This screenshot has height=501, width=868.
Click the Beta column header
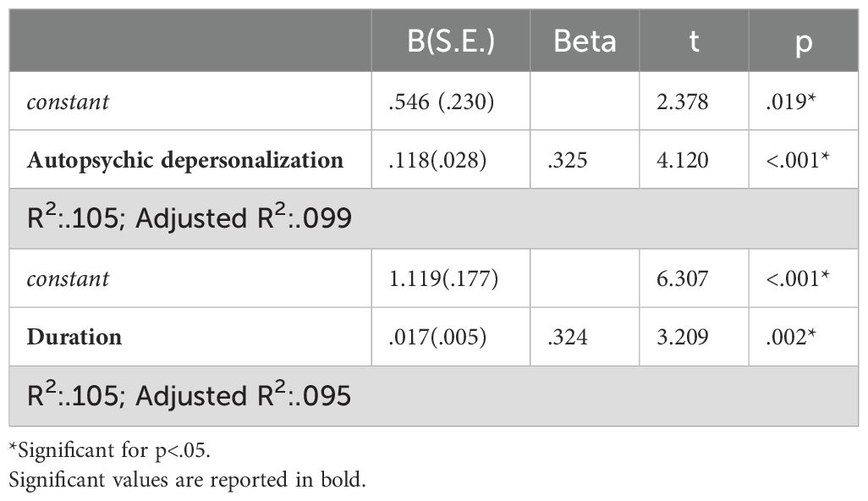(x=585, y=41)
